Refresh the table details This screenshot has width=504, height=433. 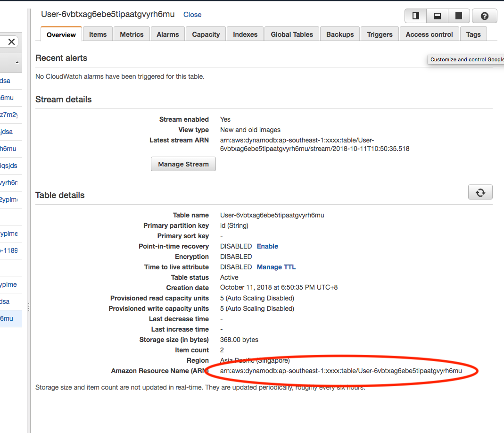click(x=480, y=192)
